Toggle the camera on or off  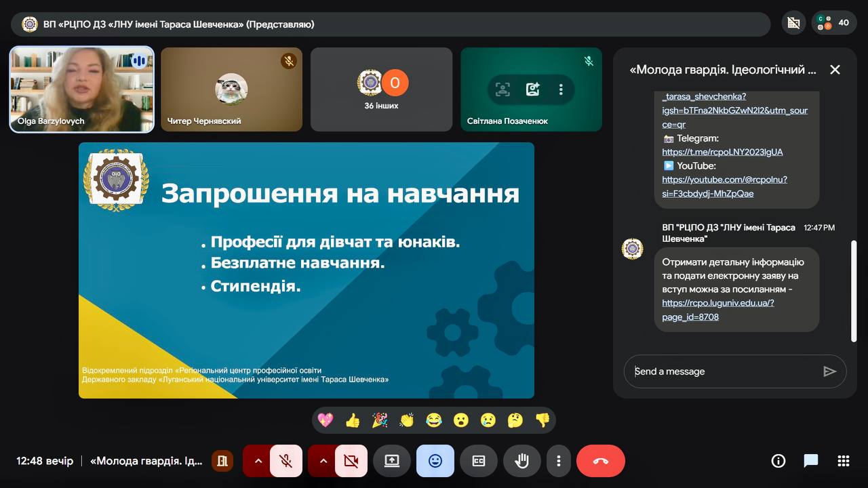[351, 461]
